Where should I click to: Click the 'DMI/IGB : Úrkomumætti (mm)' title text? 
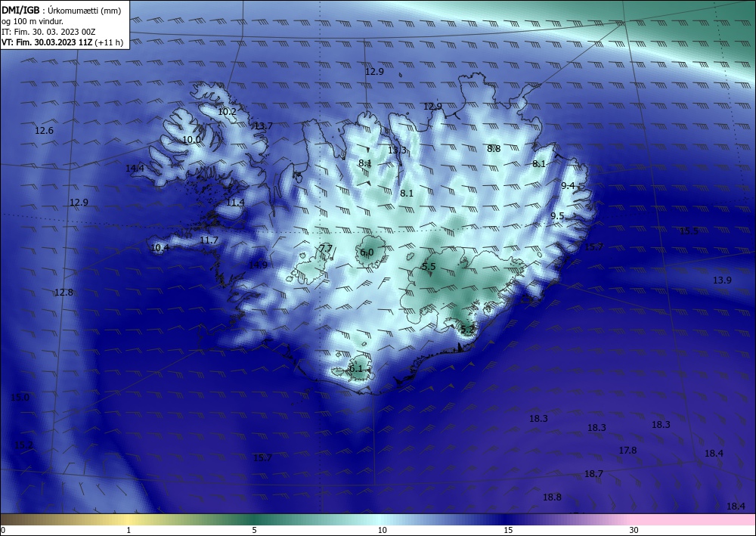tap(61, 11)
